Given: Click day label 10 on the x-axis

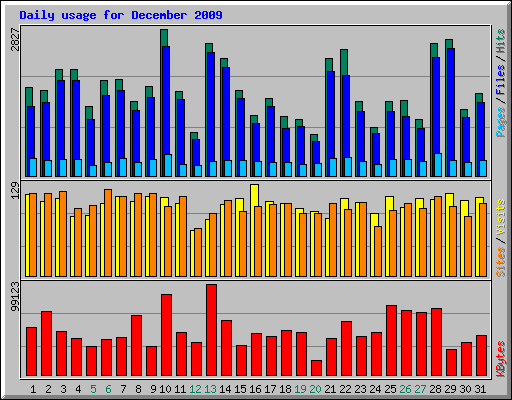Looking at the screenshot, I should (x=165, y=389).
